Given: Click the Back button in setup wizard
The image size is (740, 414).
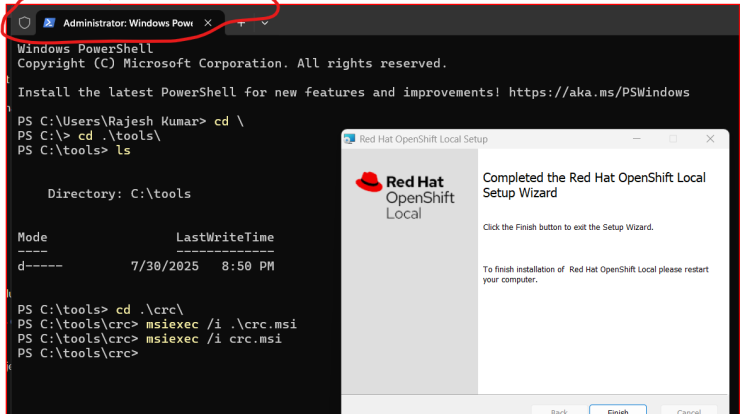Looking at the screenshot, I should pyautogui.click(x=559, y=410).
